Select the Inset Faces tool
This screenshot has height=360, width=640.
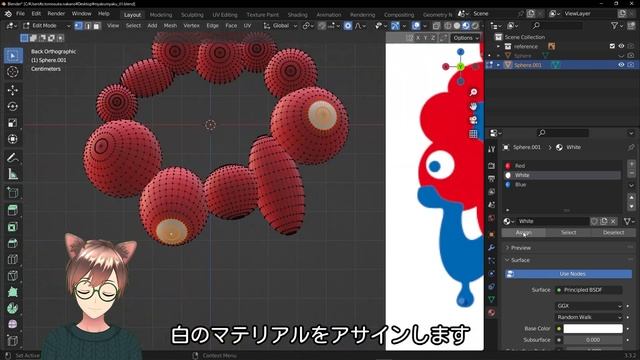click(13, 227)
